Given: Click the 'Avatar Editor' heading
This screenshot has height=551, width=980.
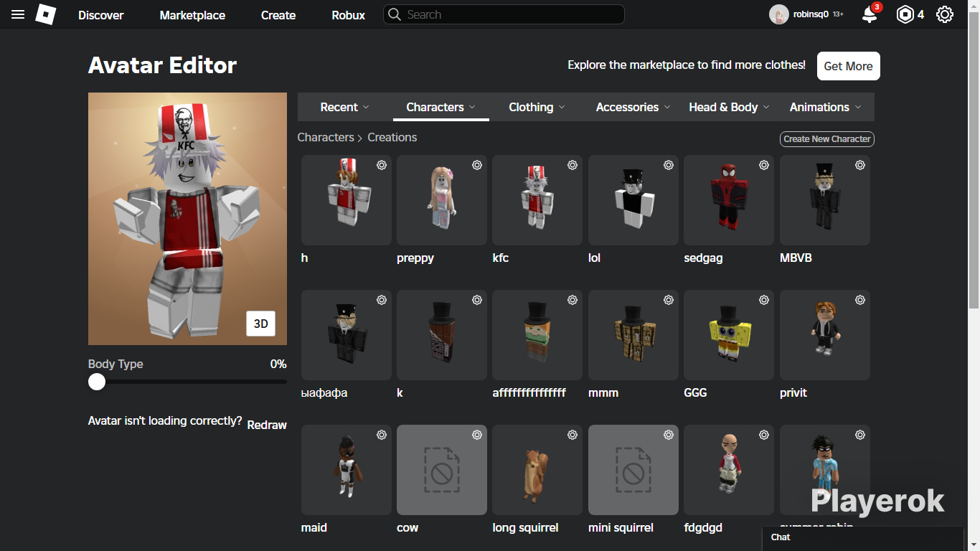Looking at the screenshot, I should (x=162, y=65).
